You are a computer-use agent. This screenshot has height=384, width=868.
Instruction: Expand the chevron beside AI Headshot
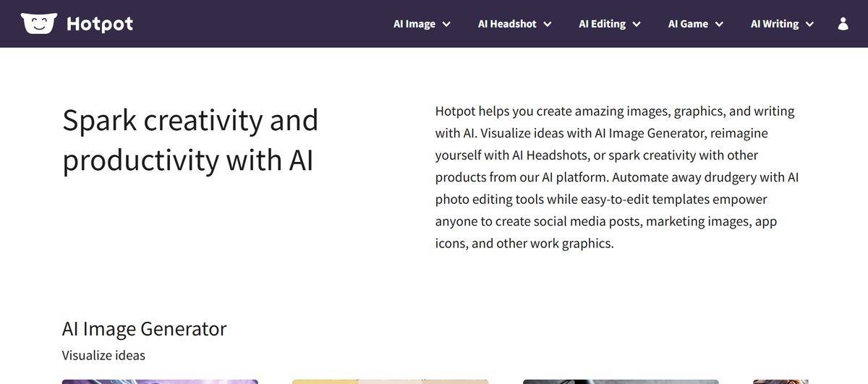pyautogui.click(x=548, y=24)
